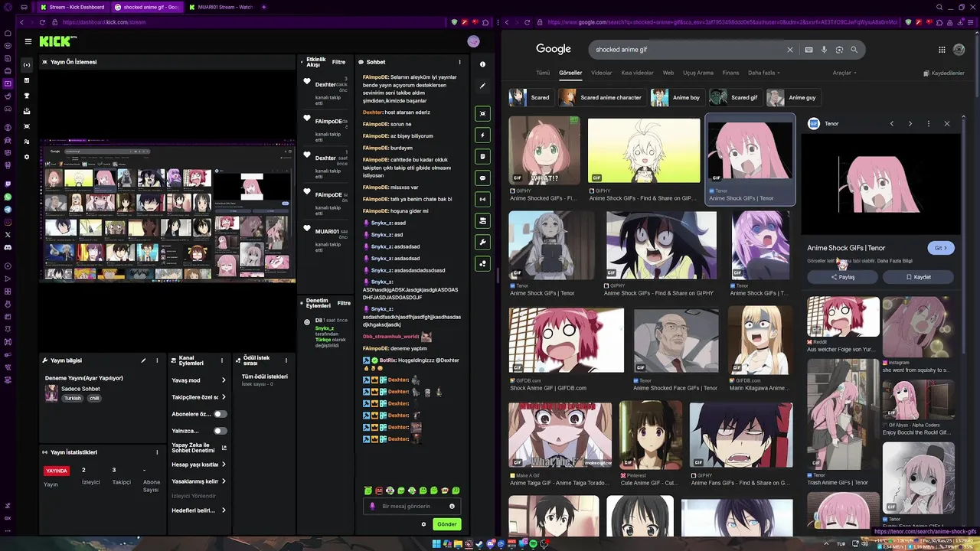Go back in the right browser window
Viewport: 980px width, 551px height.
pos(507,22)
